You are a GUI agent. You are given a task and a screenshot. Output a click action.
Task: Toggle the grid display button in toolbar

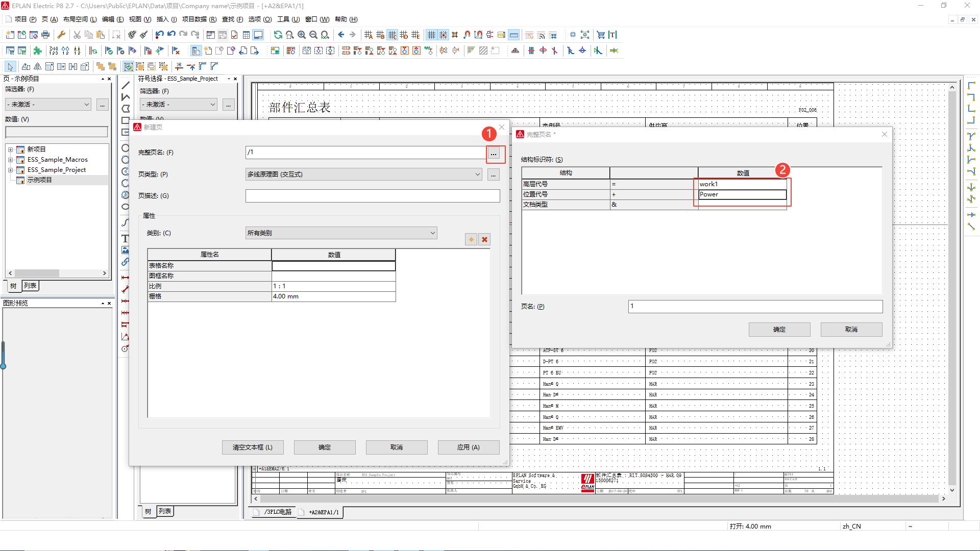pyautogui.click(x=431, y=35)
